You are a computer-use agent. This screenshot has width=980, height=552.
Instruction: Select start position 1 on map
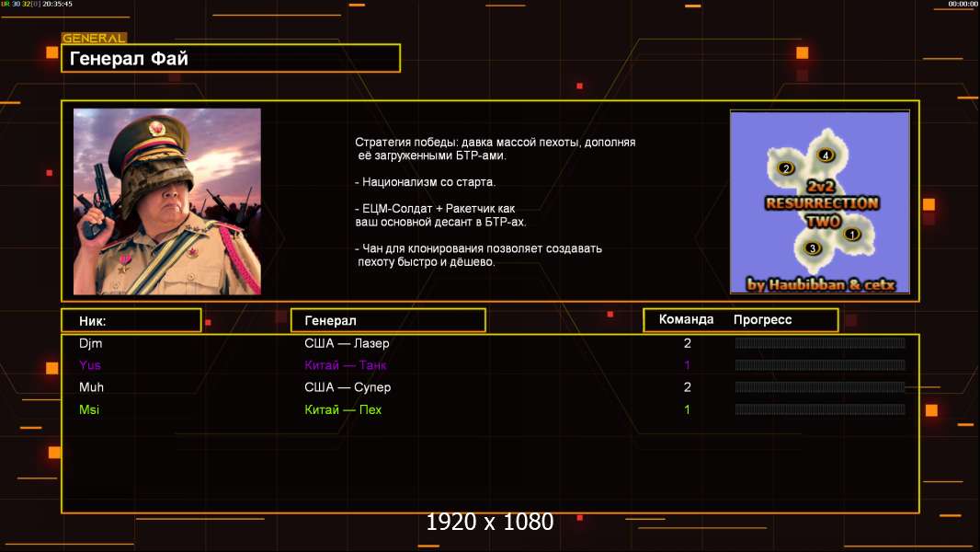tap(851, 235)
